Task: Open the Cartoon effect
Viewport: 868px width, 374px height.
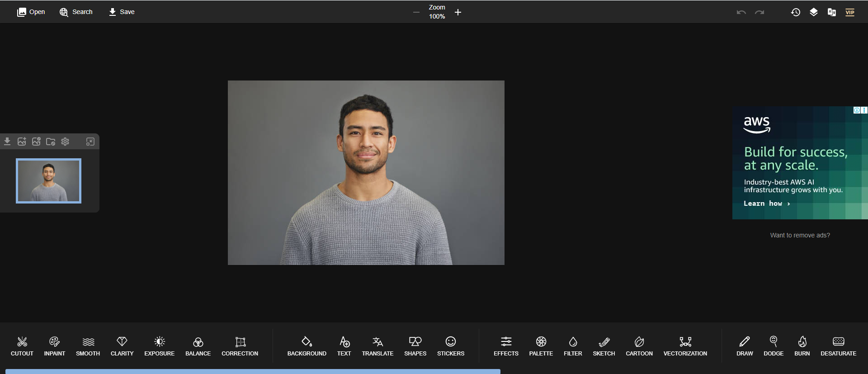Action: (639, 346)
